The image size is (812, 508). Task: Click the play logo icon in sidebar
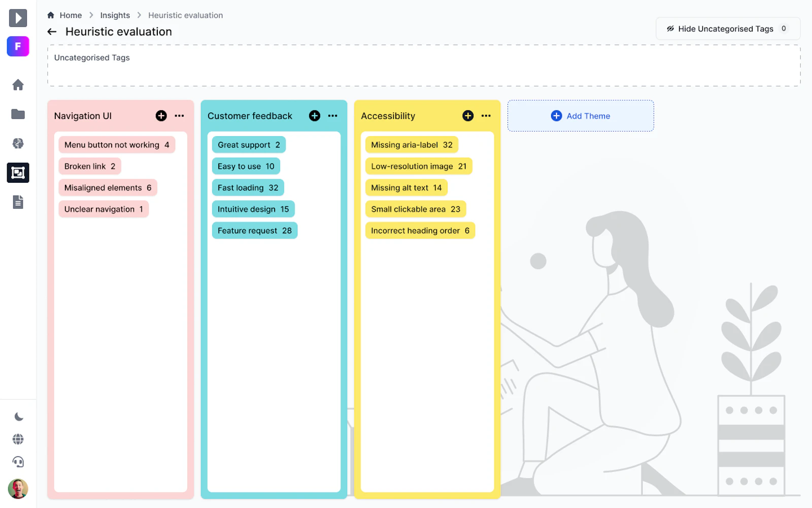18,18
